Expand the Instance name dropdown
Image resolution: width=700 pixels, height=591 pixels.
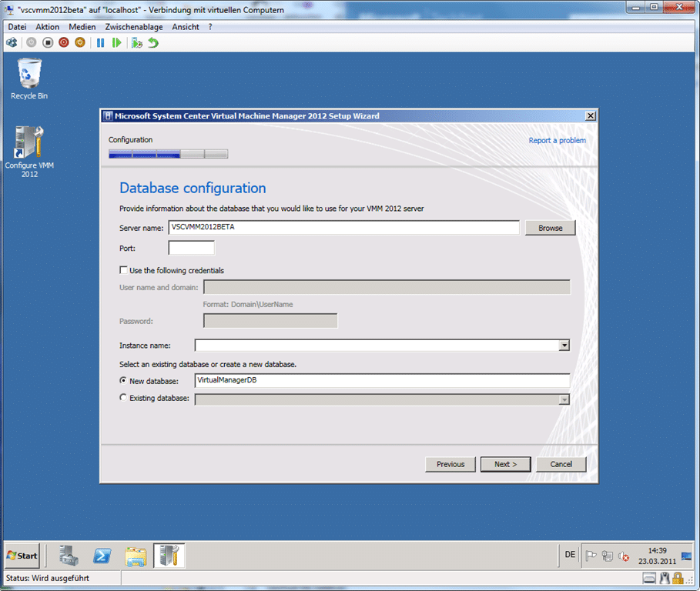tap(564, 346)
